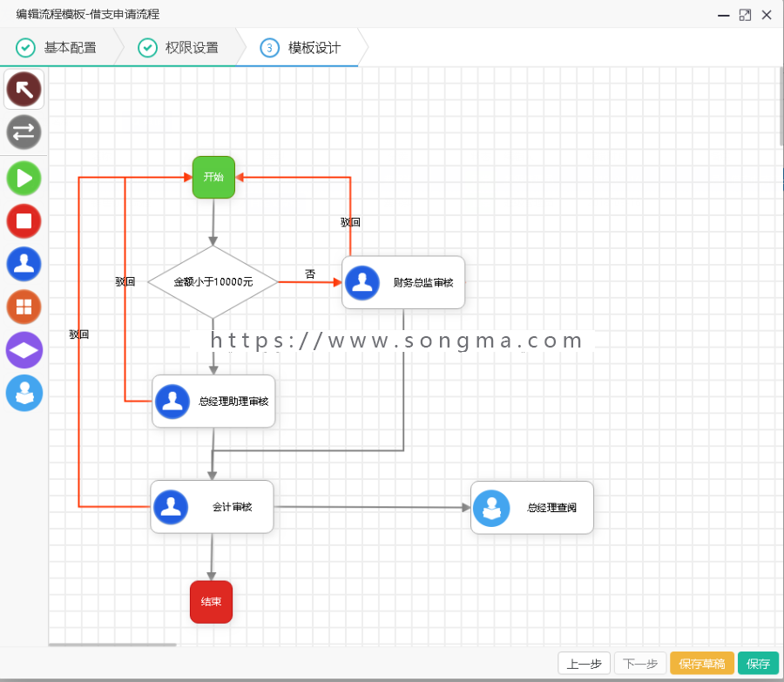Select the 金额小于10000元 decision diamond

point(213,282)
